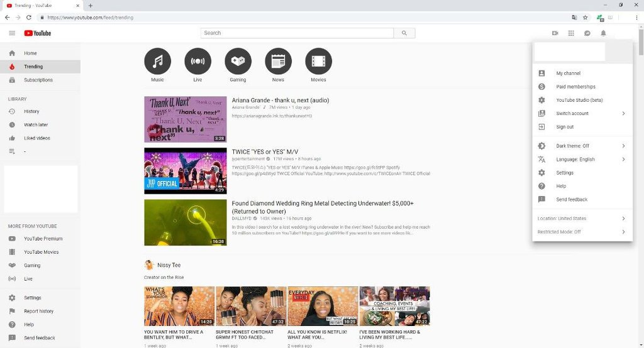The height and width of the screenshot is (348, 644).
Task: Click the Home icon in sidebar
Action: (x=12, y=53)
